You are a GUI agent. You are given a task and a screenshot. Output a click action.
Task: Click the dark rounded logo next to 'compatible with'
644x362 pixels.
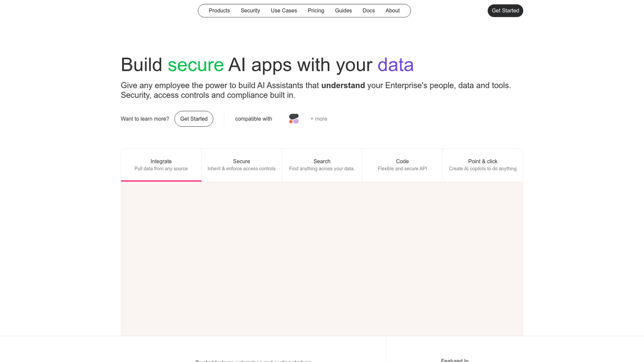pyautogui.click(x=294, y=116)
